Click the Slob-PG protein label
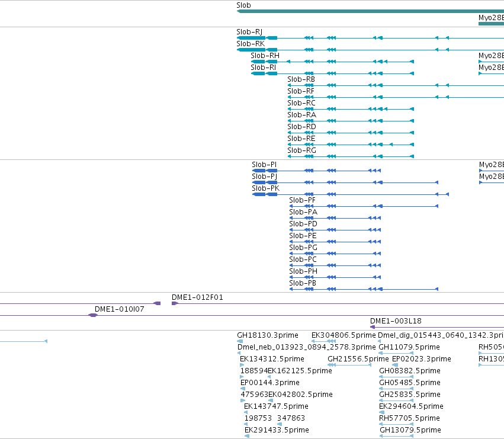 pyautogui.click(x=303, y=248)
